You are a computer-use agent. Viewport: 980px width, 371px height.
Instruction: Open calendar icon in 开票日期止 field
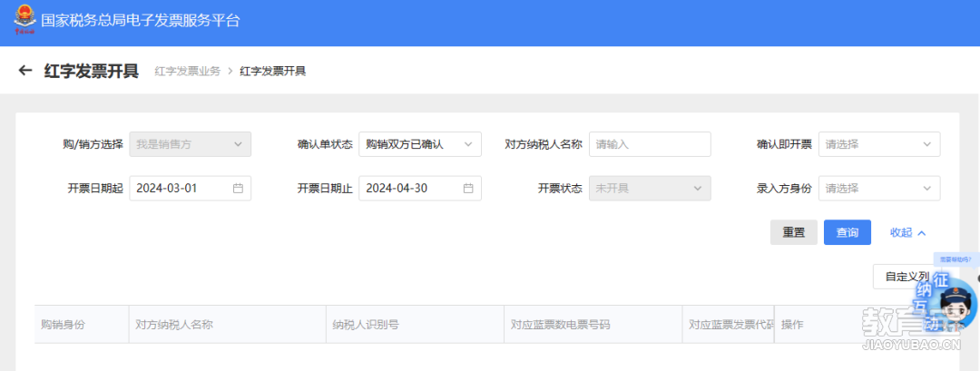[x=468, y=188]
